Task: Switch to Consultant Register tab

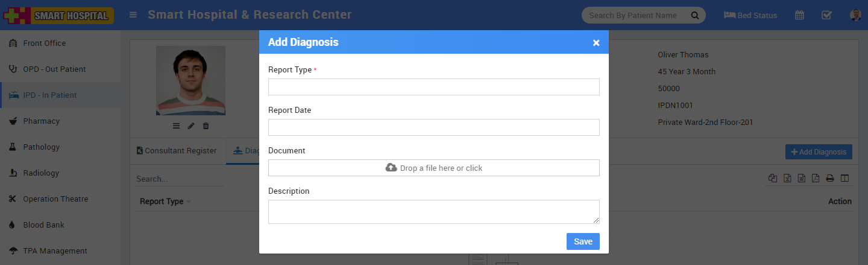Action: 177,151
